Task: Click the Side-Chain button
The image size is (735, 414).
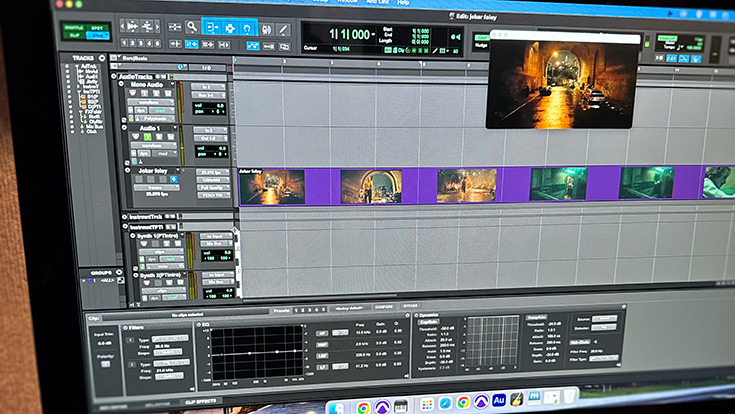Action: pos(579,343)
